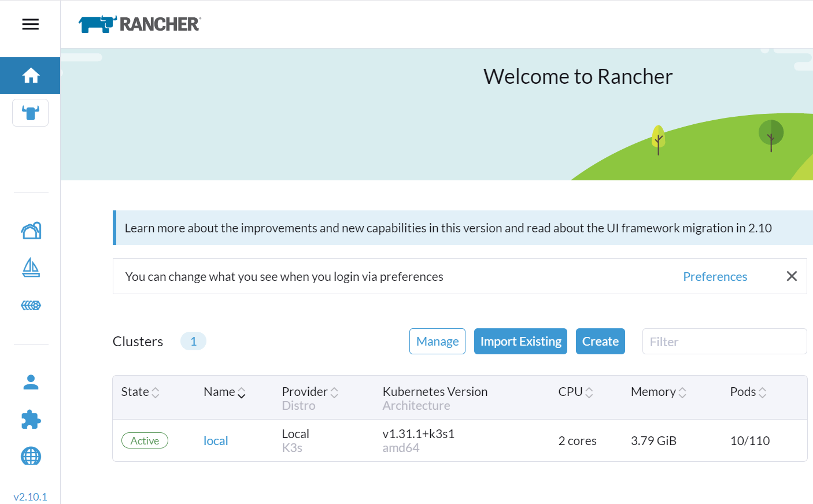Click the Local provider cell text
Screen dimensions: 813x504
click(295, 434)
